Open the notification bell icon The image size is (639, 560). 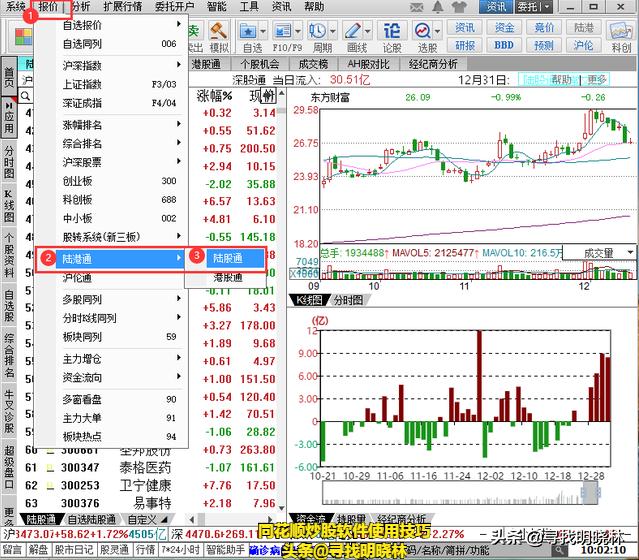click(438, 7)
